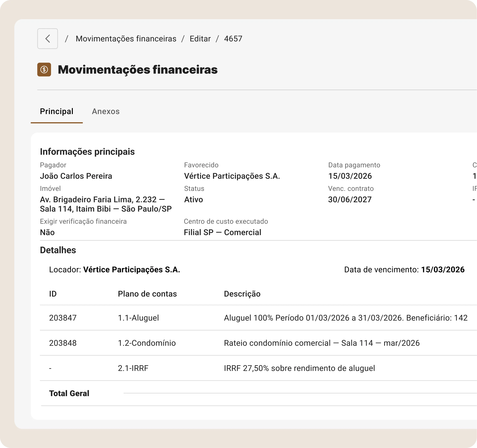The height and width of the screenshot is (448, 477).
Task: Click Pagador name João Carlos Pereira
Action: [76, 176]
